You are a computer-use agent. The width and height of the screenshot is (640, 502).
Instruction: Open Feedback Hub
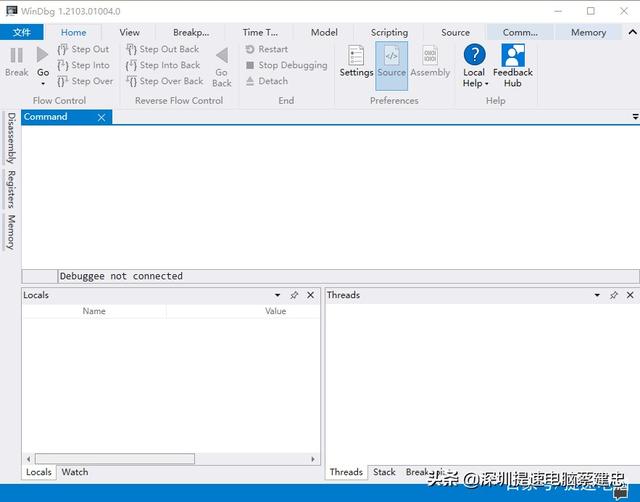click(x=513, y=65)
